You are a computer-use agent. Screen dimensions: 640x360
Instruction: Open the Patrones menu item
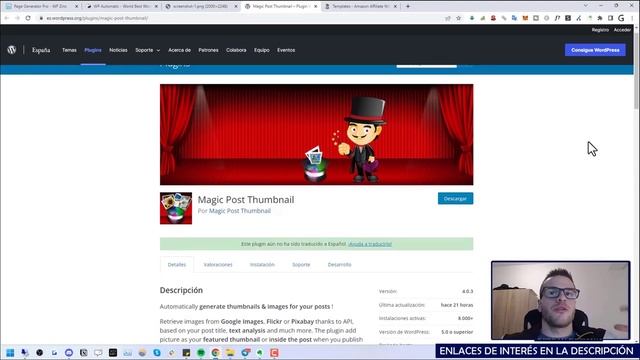pyautogui.click(x=208, y=50)
